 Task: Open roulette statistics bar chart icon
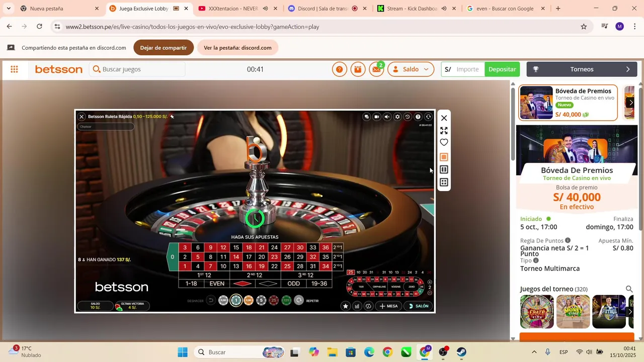357,306
